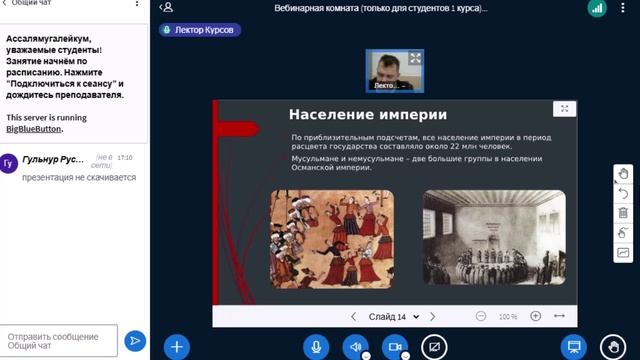Open the plus actions menu
The width and height of the screenshot is (640, 360).
[x=177, y=347]
